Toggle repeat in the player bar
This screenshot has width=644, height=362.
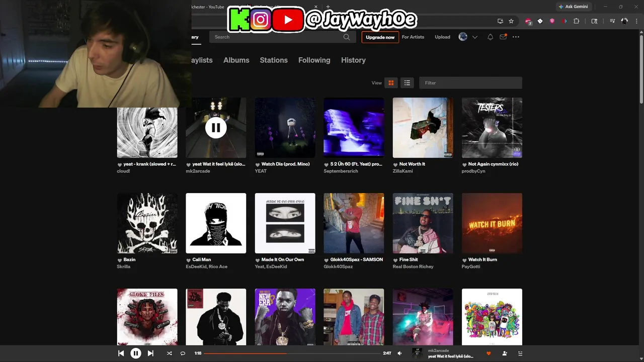point(183,353)
